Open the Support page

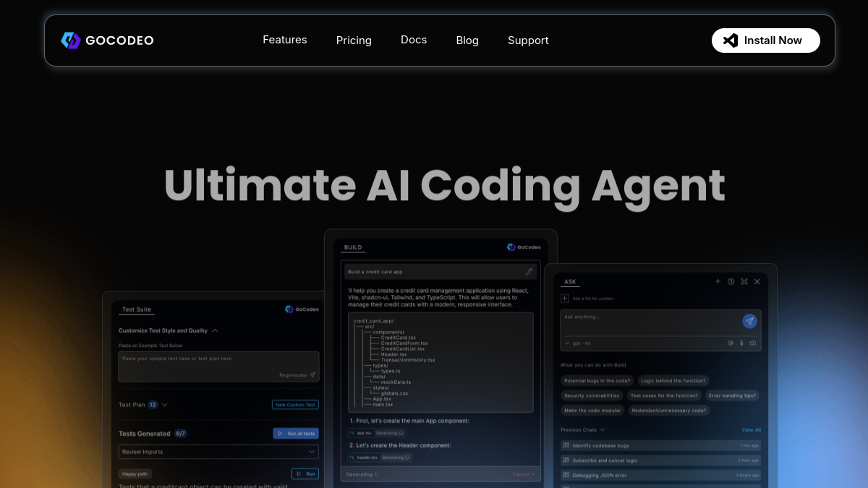pos(528,40)
